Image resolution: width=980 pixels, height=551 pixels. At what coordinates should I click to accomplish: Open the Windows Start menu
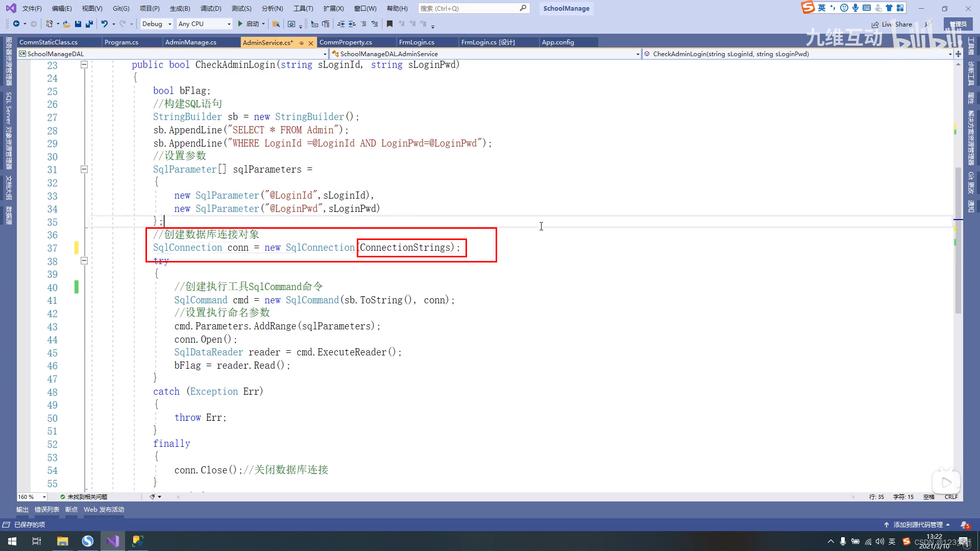tap(12, 541)
